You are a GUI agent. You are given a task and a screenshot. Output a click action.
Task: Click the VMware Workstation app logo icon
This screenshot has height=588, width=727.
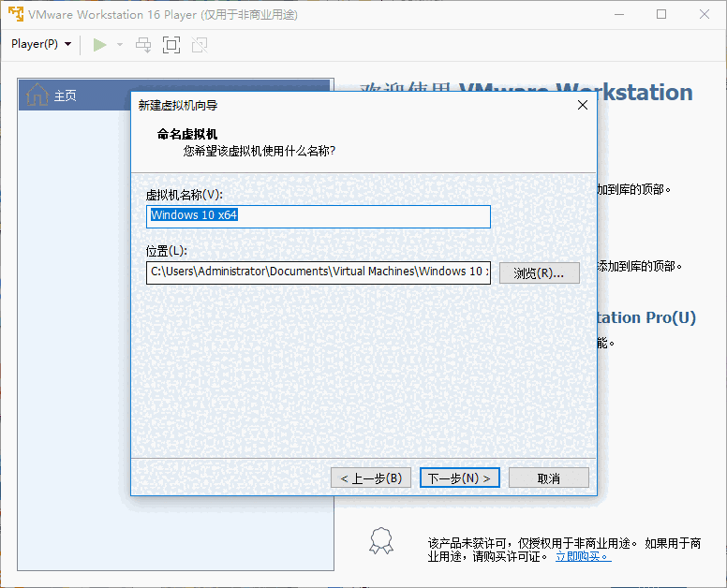16,14
